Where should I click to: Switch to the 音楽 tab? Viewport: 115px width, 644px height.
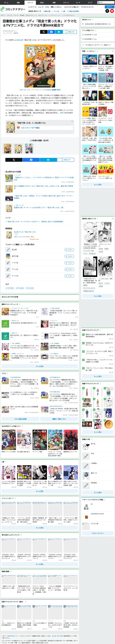tap(18, 2)
